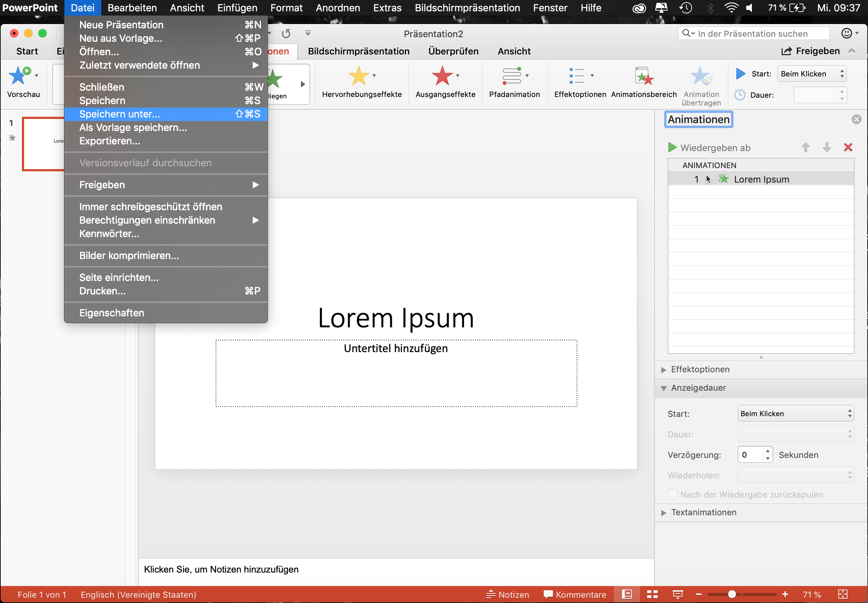Collapse the ribbon with chevron
This screenshot has width=868, height=603.
[x=852, y=51]
